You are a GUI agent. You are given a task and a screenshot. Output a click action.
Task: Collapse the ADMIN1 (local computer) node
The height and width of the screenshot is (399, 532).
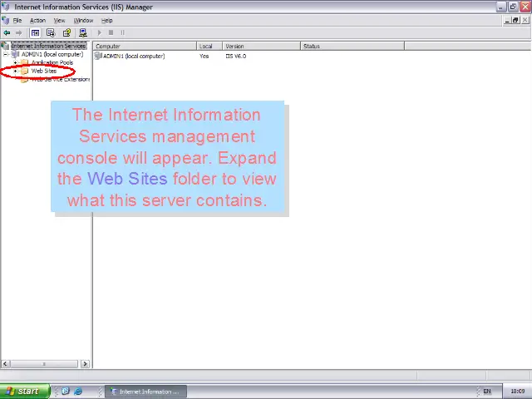(6, 54)
